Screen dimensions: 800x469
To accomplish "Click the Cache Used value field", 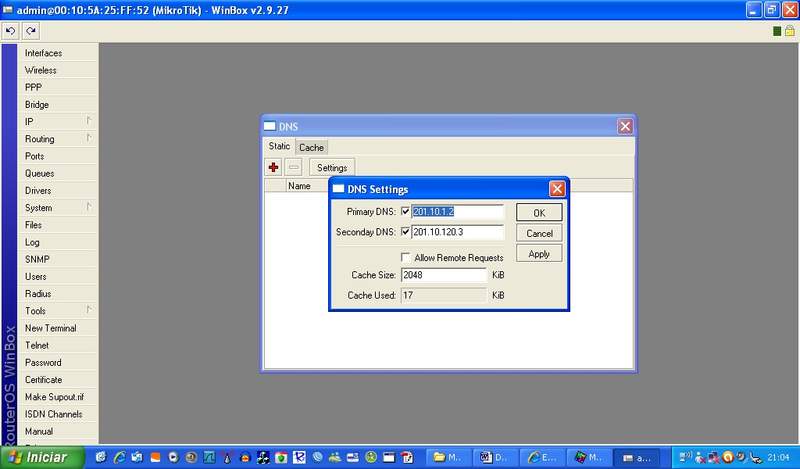I will pos(444,295).
